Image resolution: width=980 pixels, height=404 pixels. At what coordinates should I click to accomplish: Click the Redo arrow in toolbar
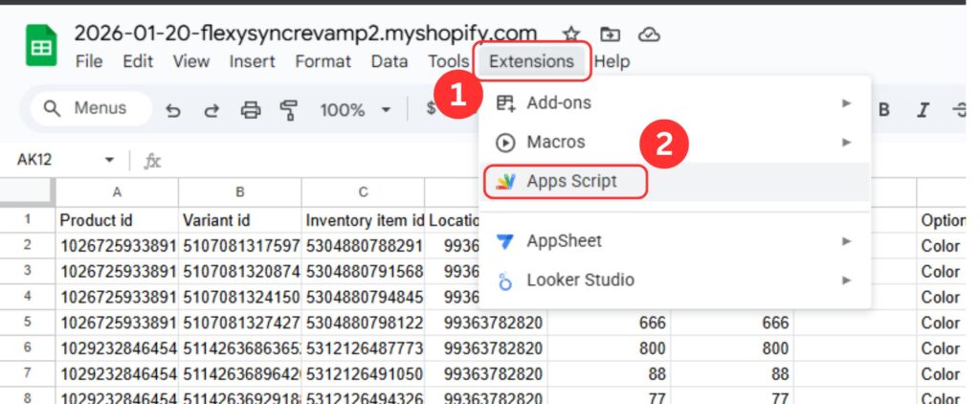212,110
